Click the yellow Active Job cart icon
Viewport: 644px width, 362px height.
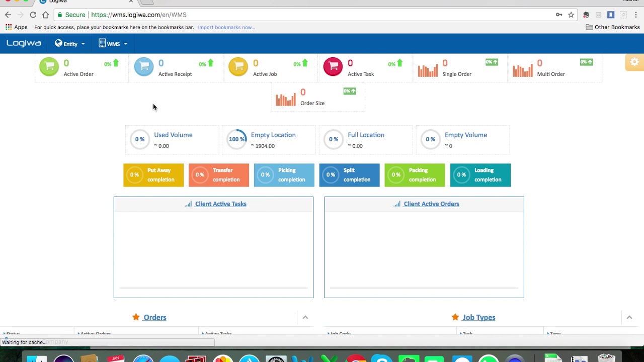(x=238, y=66)
